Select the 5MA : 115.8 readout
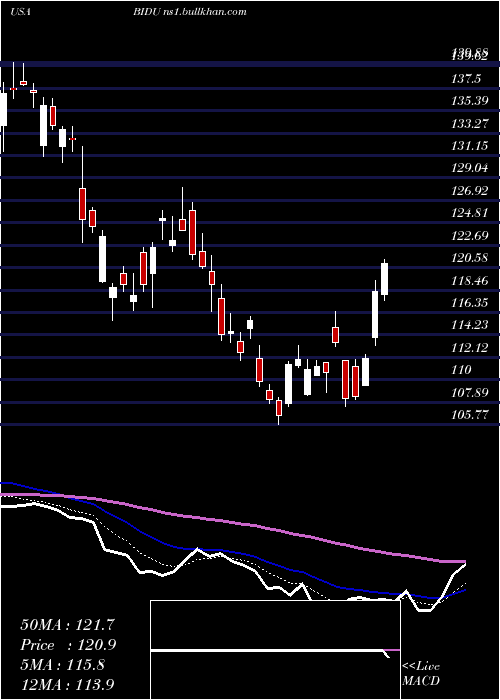 tap(63, 664)
